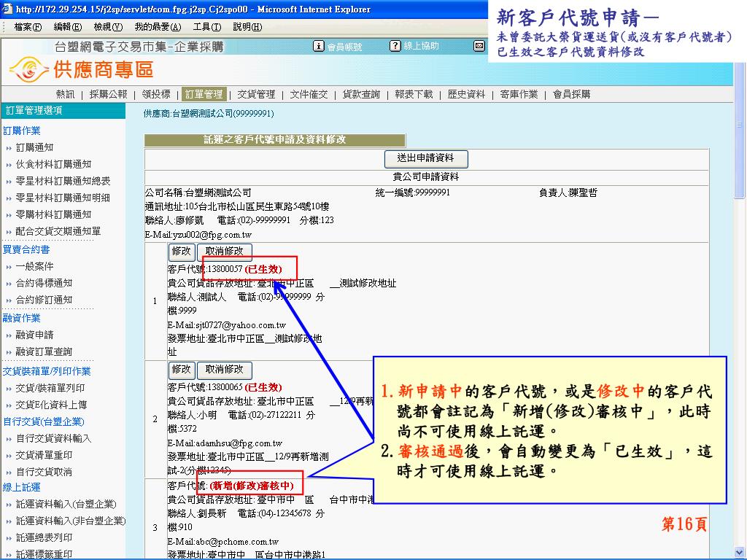The image size is (747, 560).
Task: Open the 自行交貨(台塑企業) sidebar section
Action: pos(43,422)
